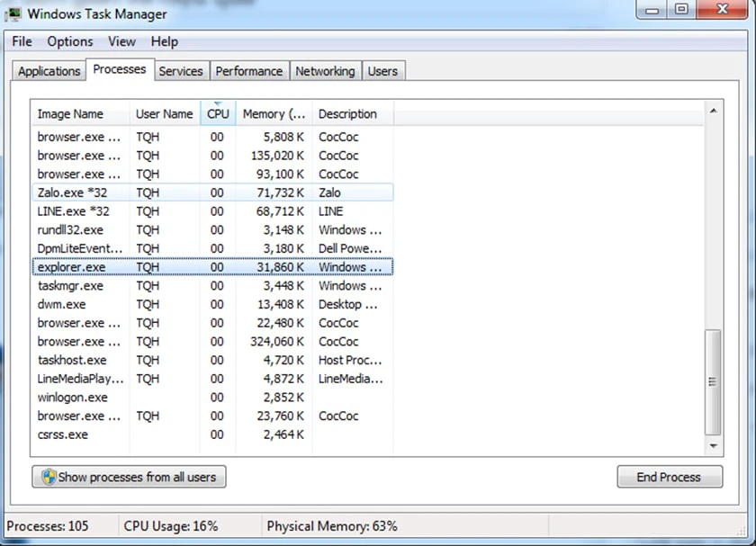Open the Performance tab
The height and width of the screenshot is (546, 756).
pyautogui.click(x=248, y=71)
